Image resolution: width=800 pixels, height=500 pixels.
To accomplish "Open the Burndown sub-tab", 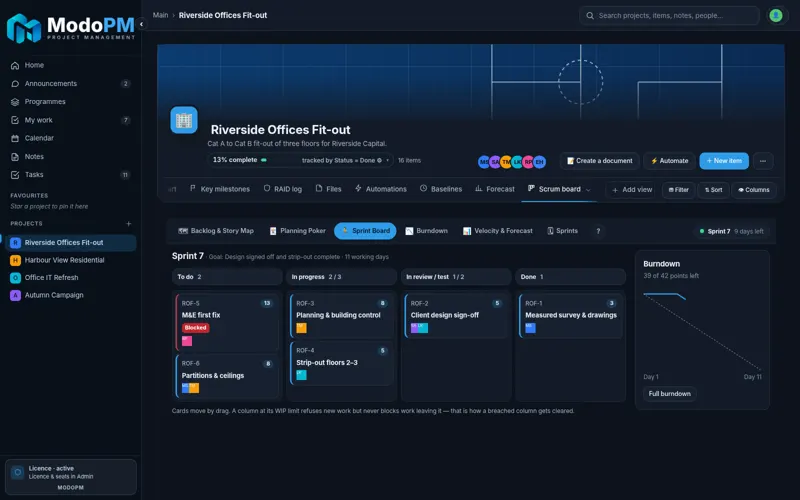I will (x=426, y=231).
